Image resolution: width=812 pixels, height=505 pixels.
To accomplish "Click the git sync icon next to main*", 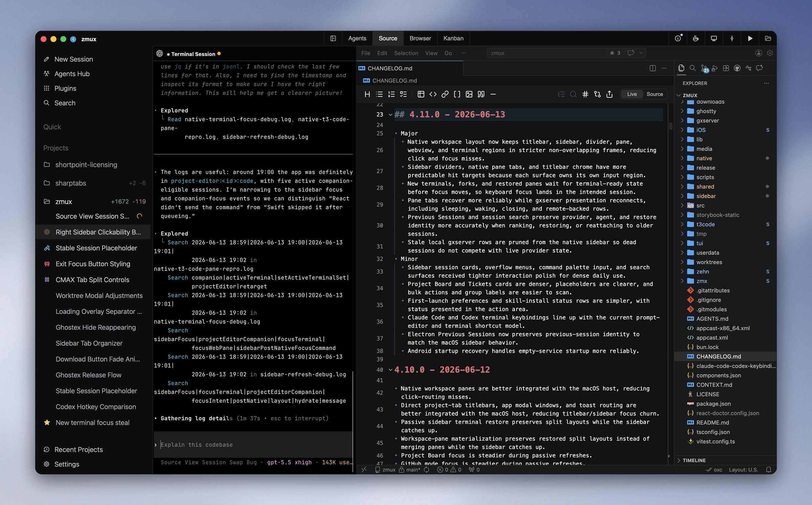I will point(427,469).
